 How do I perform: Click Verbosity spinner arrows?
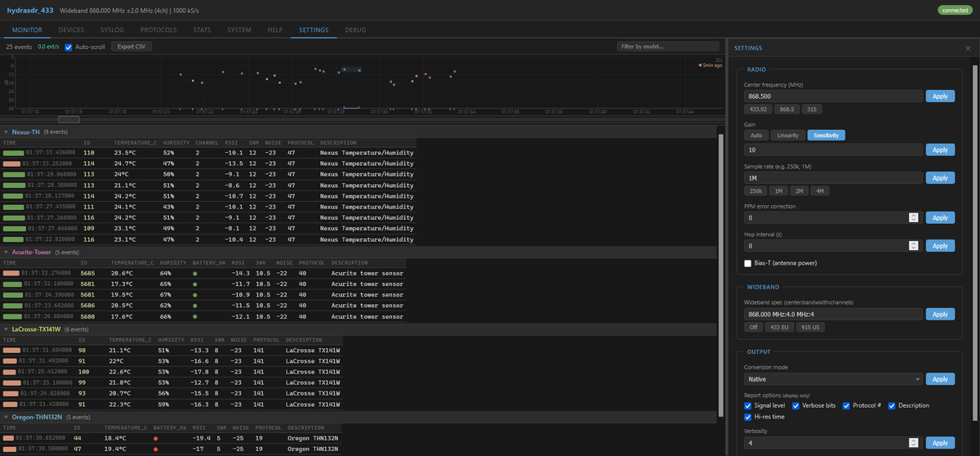pos(913,443)
